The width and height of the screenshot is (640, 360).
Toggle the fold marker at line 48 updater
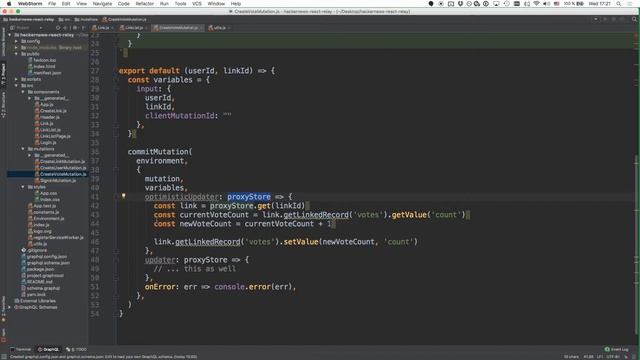coord(116,260)
